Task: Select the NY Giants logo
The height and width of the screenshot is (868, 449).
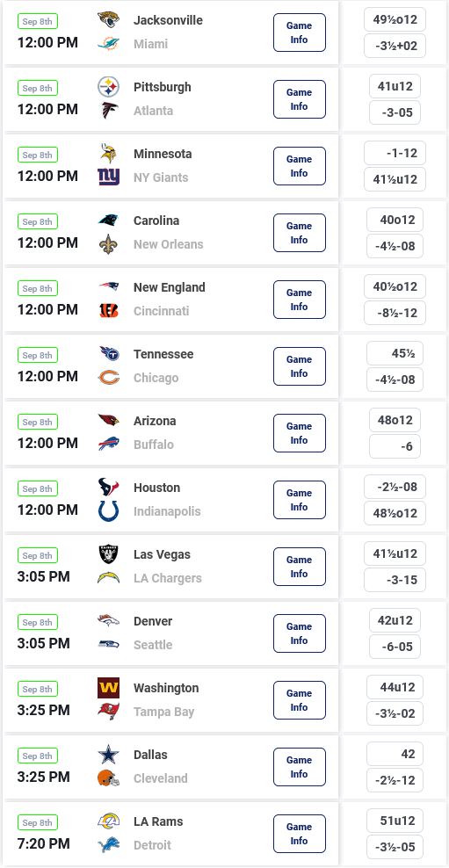Action: (x=108, y=177)
